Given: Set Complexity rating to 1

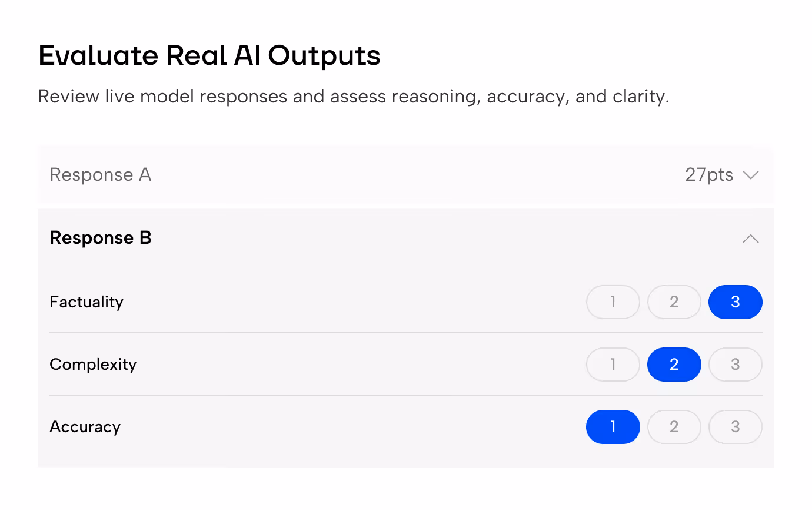Looking at the screenshot, I should click(613, 365).
